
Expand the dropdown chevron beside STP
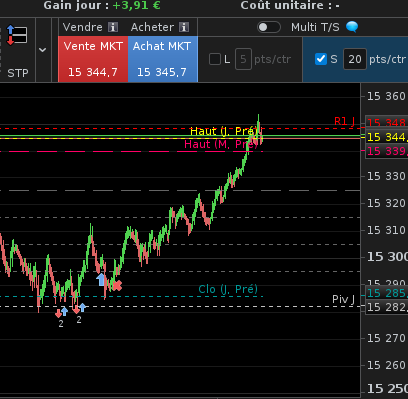[42, 50]
